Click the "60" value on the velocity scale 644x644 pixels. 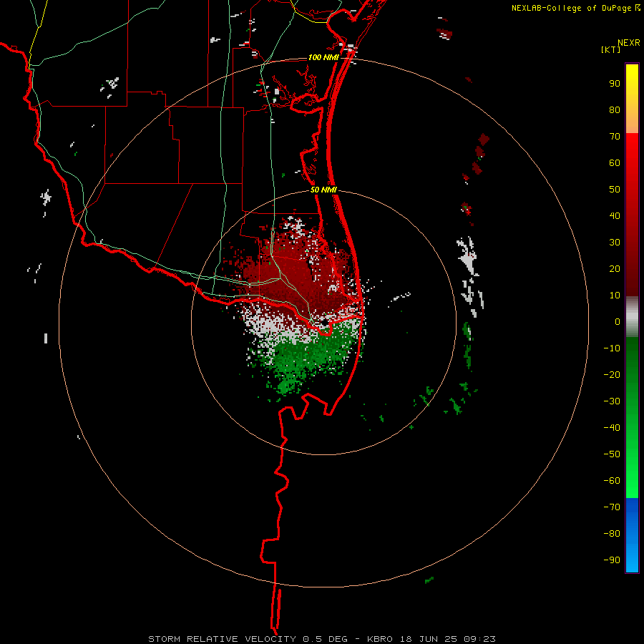click(x=615, y=163)
